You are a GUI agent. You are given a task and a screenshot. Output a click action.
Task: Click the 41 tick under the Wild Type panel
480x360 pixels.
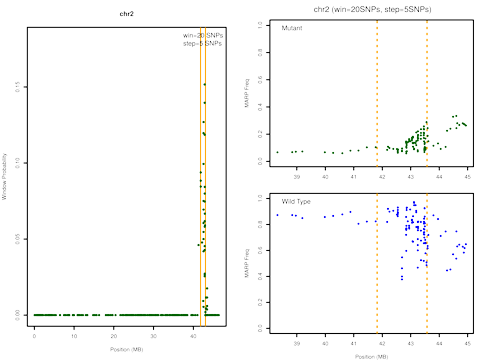coord(354,343)
